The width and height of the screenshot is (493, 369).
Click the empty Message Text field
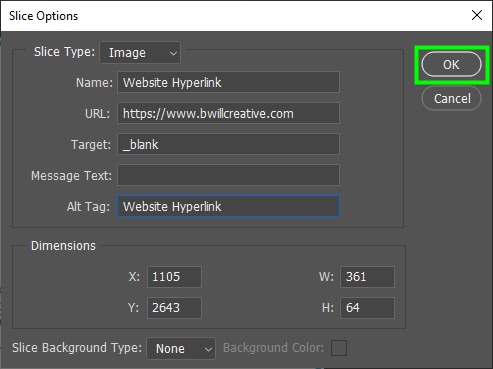click(x=228, y=175)
